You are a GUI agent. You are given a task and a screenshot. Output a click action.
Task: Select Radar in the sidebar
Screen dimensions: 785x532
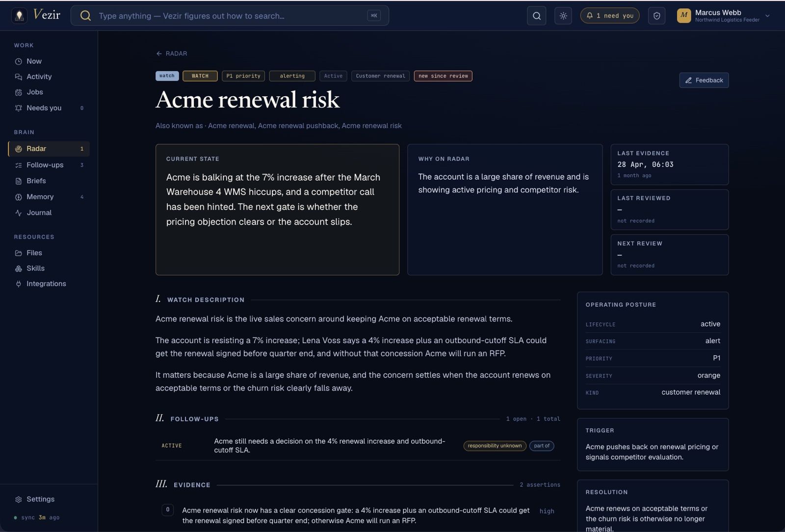[x=49, y=149]
